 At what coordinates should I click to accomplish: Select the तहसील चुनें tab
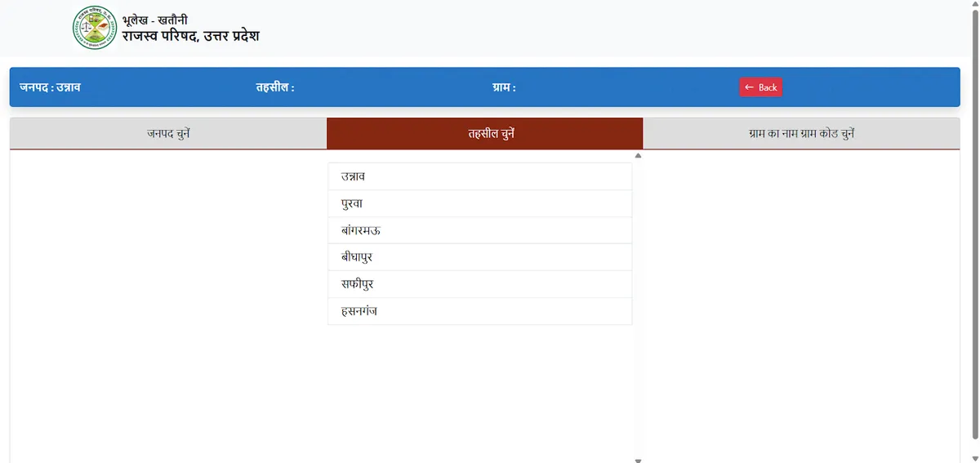tap(484, 133)
